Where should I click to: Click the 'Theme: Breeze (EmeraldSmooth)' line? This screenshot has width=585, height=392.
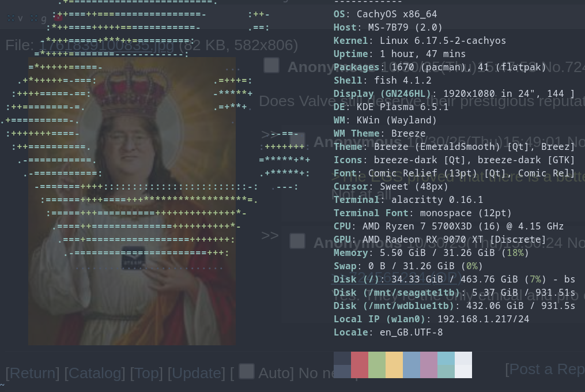pyautogui.click(x=454, y=147)
